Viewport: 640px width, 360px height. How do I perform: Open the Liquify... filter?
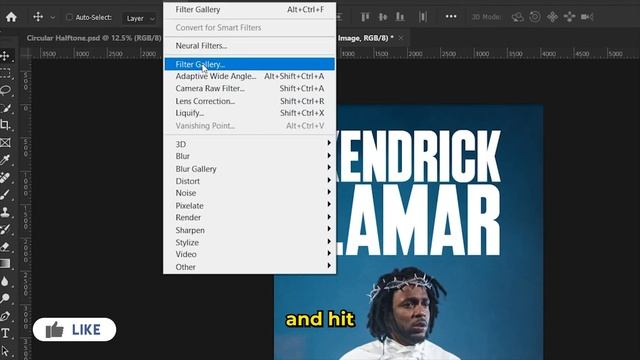249,113
